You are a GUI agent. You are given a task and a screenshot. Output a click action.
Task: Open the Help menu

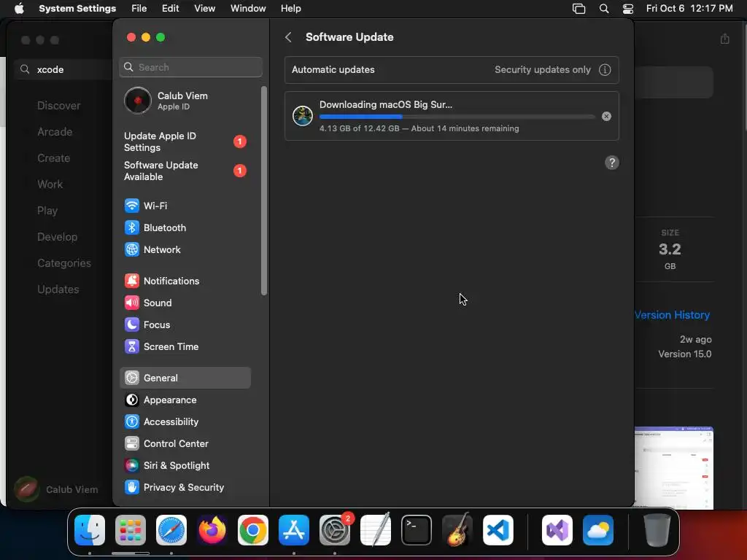click(290, 9)
